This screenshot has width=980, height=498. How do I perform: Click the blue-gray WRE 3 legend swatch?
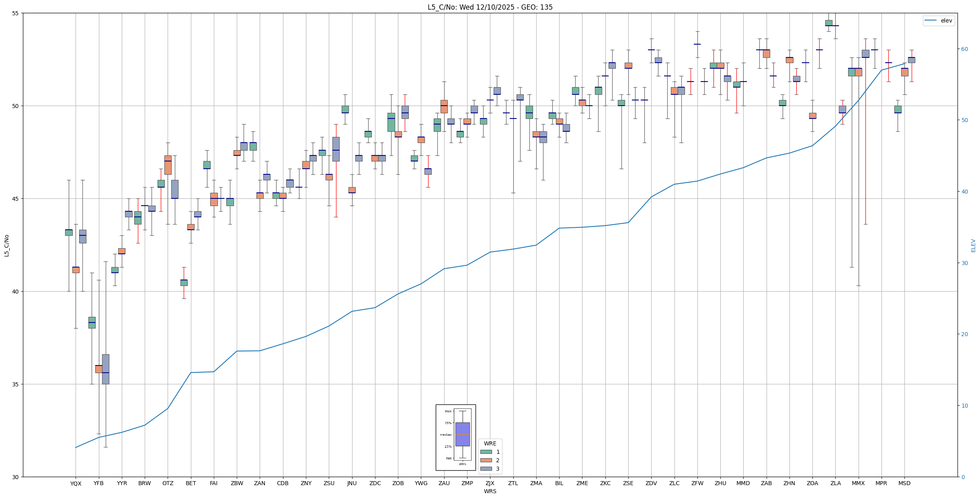[486, 469]
